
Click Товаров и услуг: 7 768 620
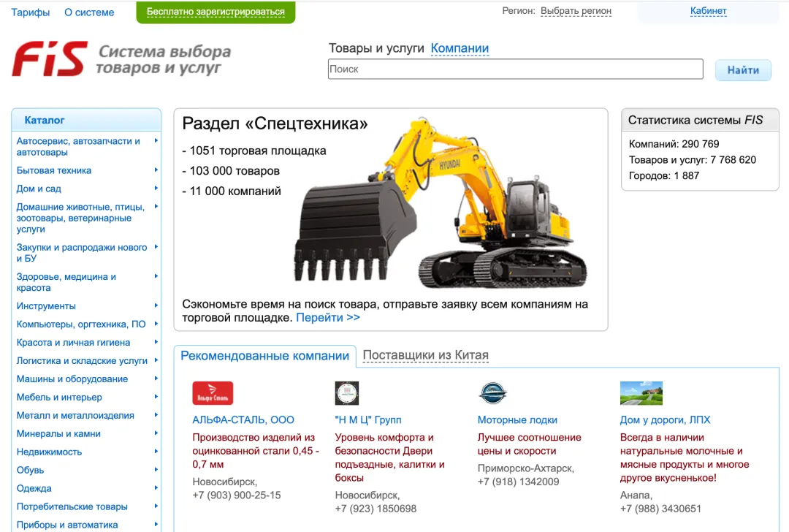point(693,159)
